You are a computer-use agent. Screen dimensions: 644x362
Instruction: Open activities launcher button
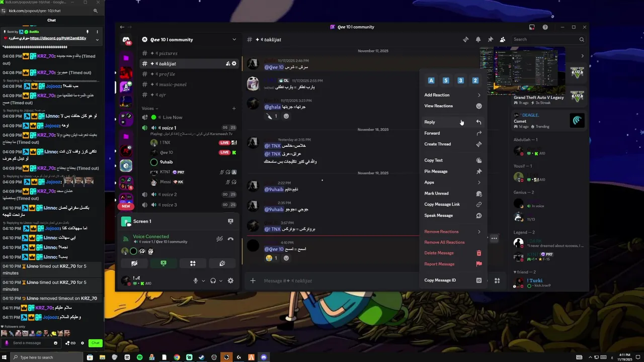coord(193,263)
